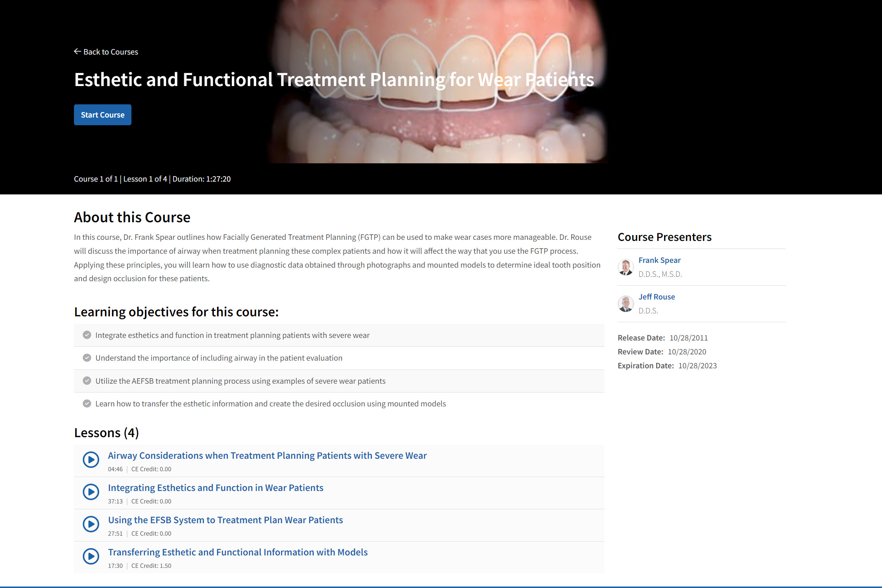Play Airway Considerations lesson via play icon
Viewport: 882px width, 588px height.
[91, 459]
